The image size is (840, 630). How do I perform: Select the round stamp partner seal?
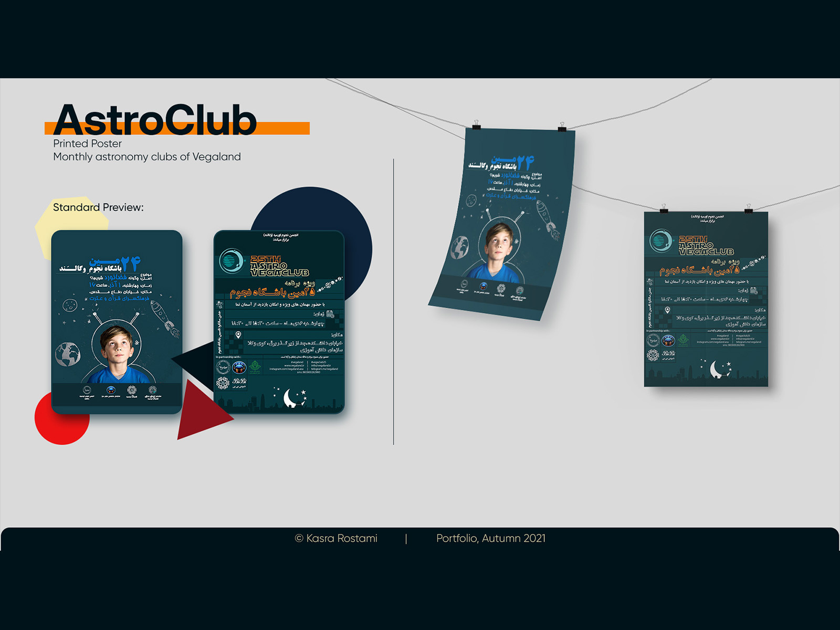click(224, 368)
